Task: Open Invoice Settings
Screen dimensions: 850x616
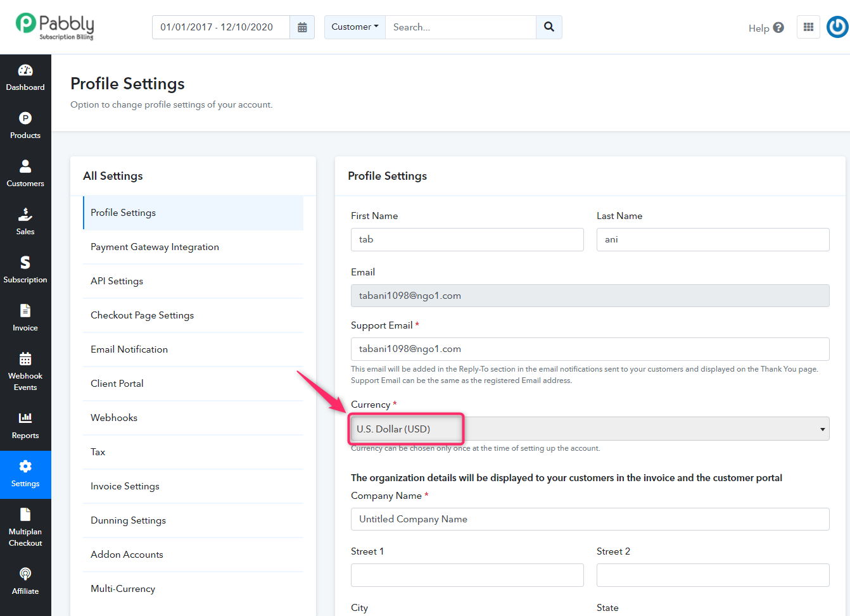Action: point(193,486)
